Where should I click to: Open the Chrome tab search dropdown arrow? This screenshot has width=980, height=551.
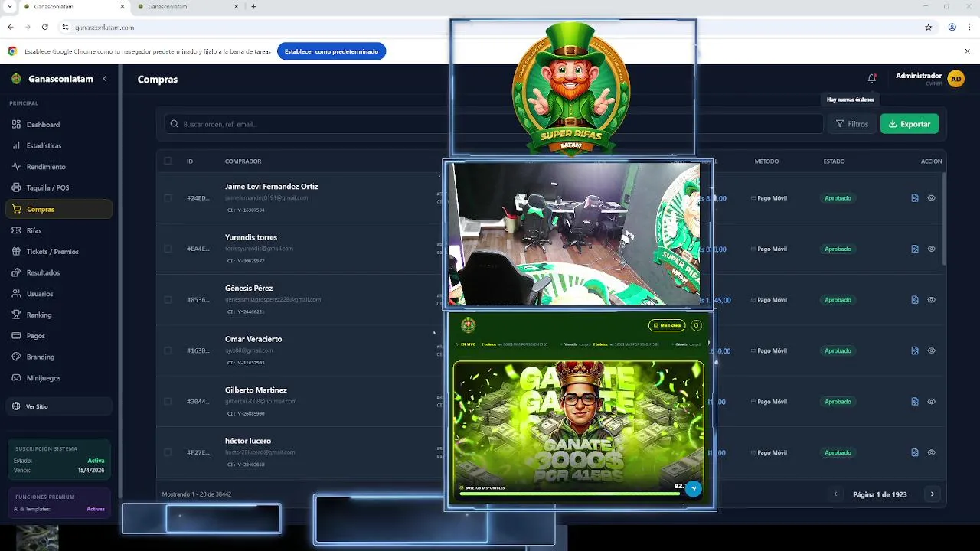[10, 7]
